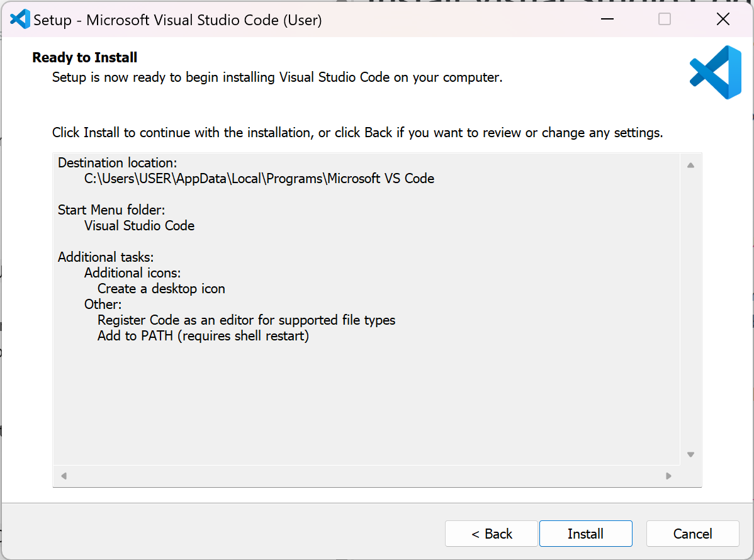Go back to review settings with Back button

pyautogui.click(x=491, y=533)
